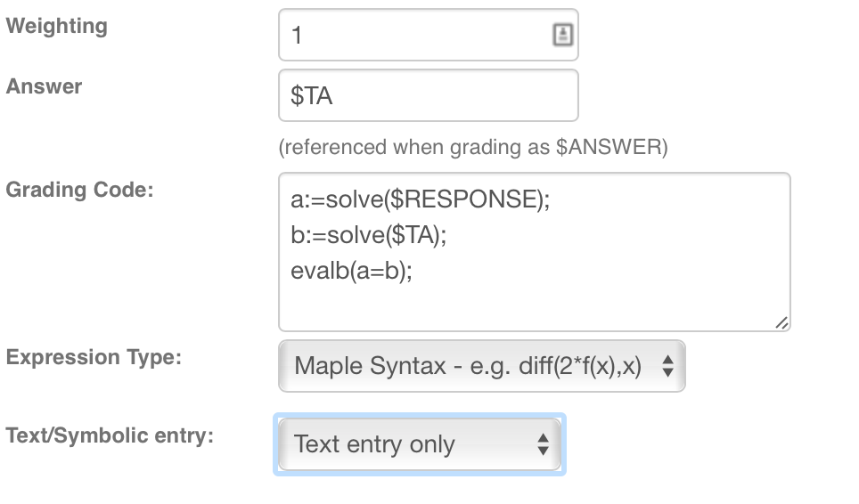The height and width of the screenshot is (504, 859).
Task: Click the Answer label
Action: tap(44, 86)
